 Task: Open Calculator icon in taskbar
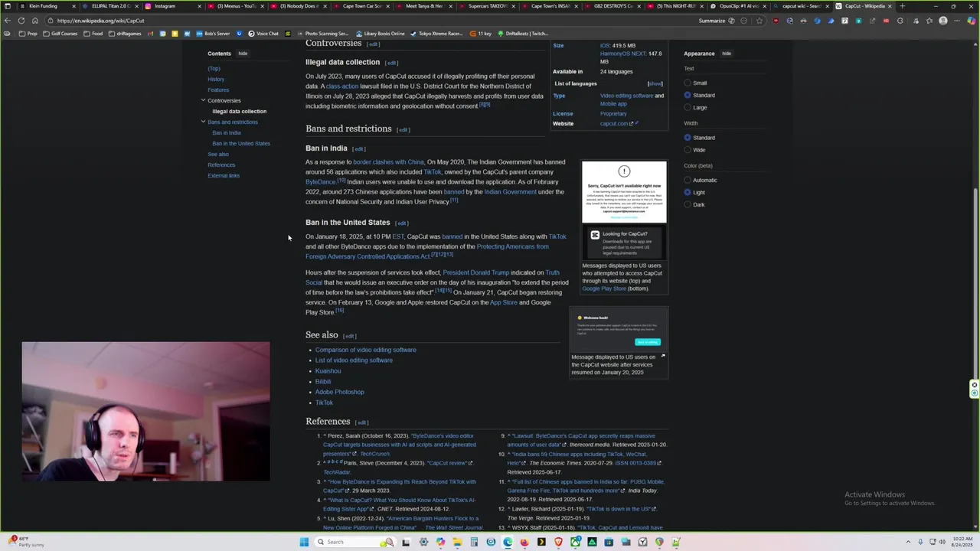(x=474, y=542)
